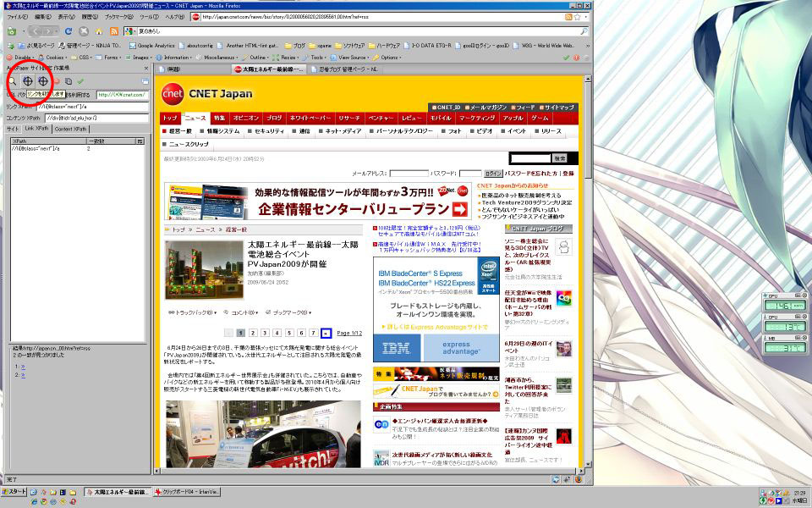The width and height of the screenshot is (812, 508).
Task: Click the コンテンツ XPath input field
Action: pyautogui.click(x=96, y=118)
